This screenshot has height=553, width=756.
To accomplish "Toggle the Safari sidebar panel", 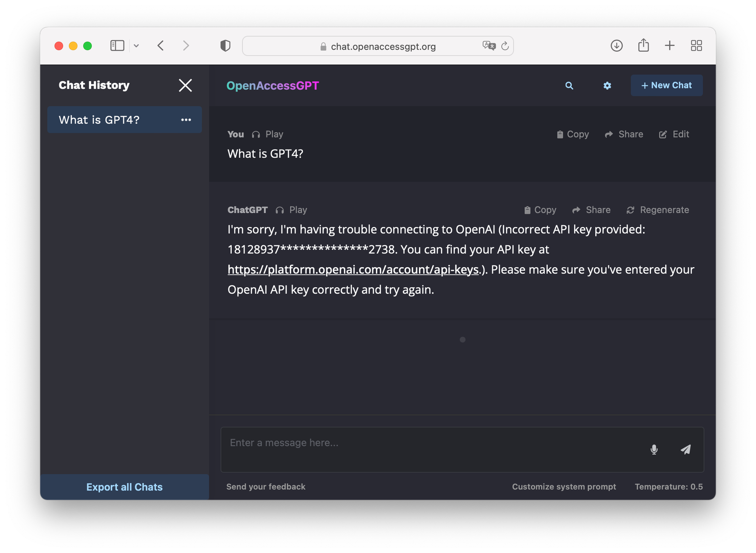I will coord(117,46).
